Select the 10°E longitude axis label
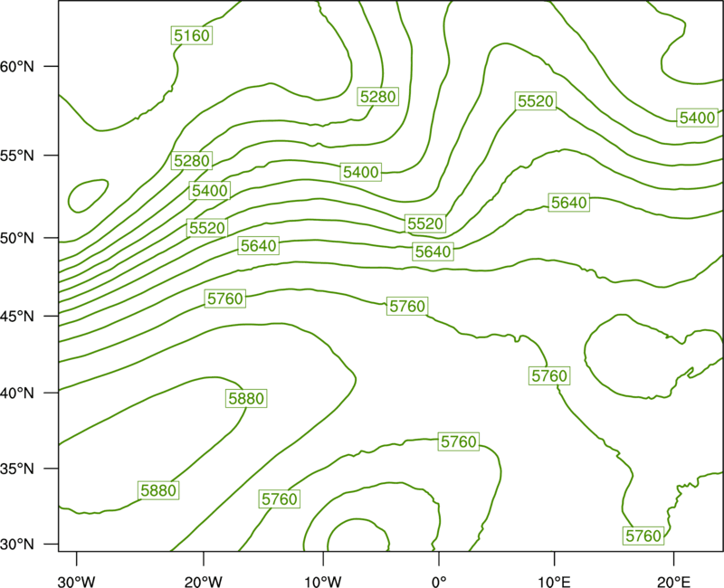The width and height of the screenshot is (724, 588). [554, 582]
